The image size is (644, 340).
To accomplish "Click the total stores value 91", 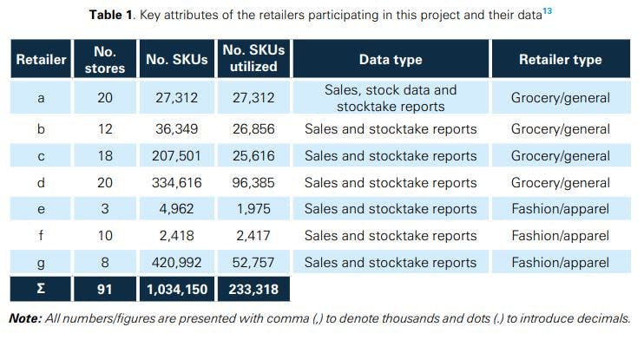I will coord(105,289).
